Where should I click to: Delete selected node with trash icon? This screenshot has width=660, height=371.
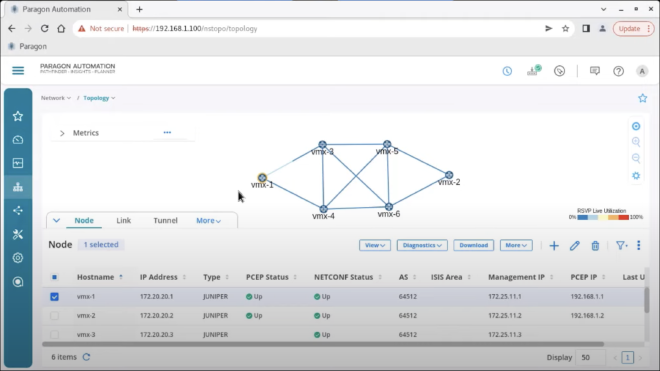point(595,246)
